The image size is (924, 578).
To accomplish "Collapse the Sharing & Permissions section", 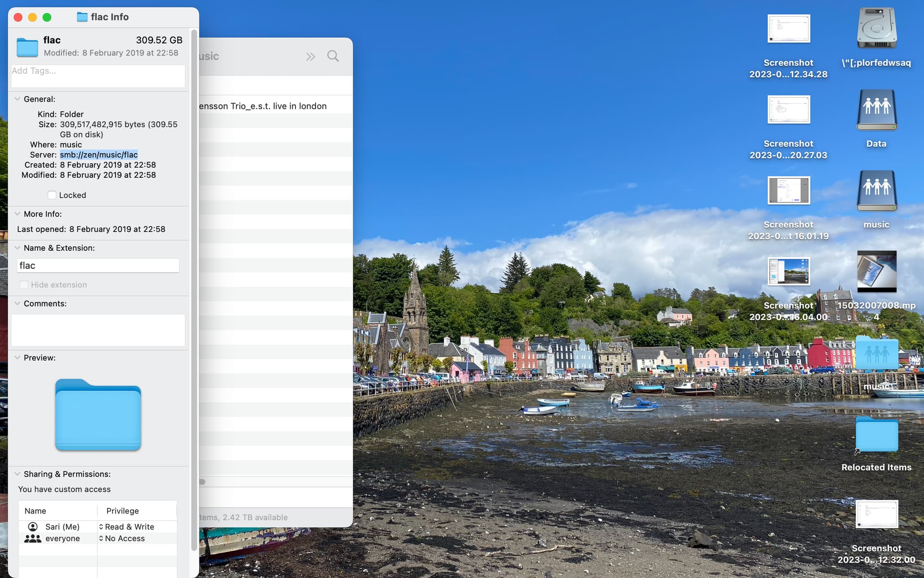I will pyautogui.click(x=17, y=474).
